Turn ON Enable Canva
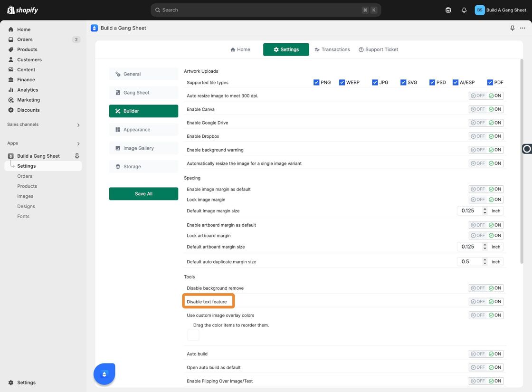The image size is (532, 392). (x=495, y=109)
